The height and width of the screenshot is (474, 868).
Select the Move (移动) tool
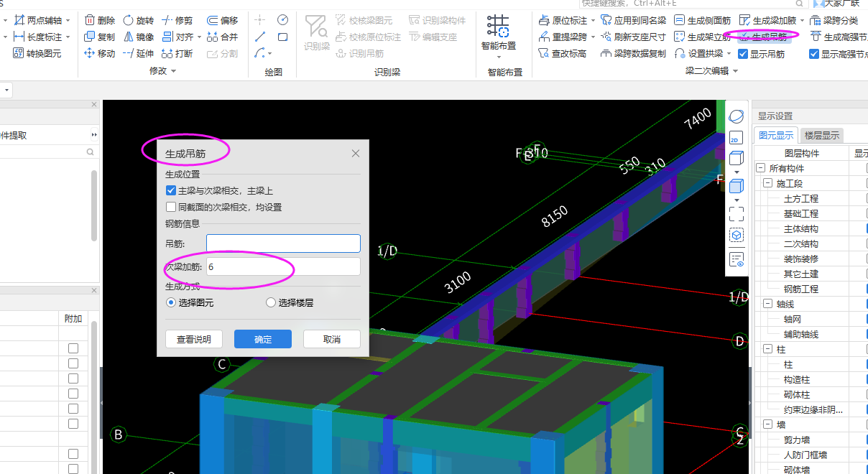(99, 53)
